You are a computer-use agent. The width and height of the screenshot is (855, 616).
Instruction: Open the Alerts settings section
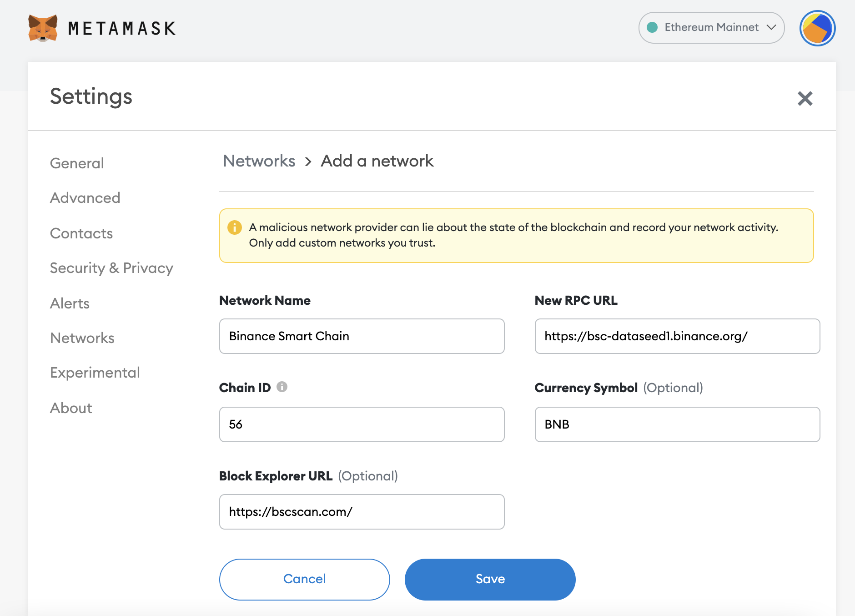70,303
